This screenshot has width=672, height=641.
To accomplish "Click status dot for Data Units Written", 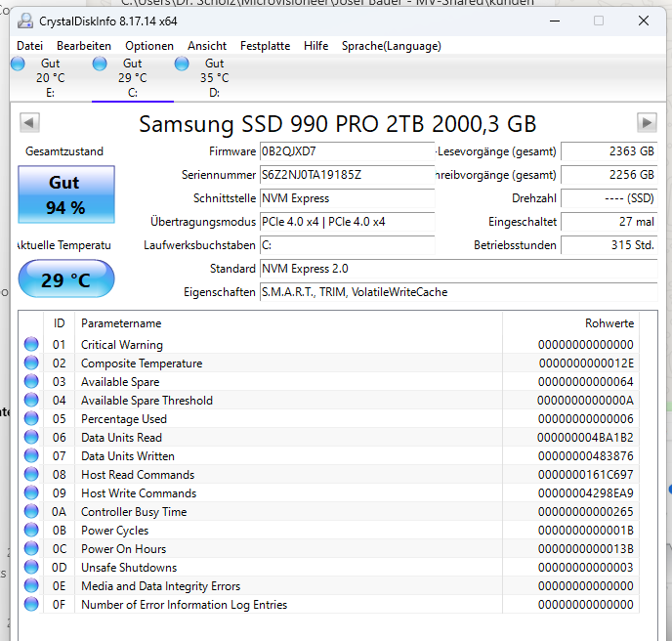I will (x=31, y=455).
